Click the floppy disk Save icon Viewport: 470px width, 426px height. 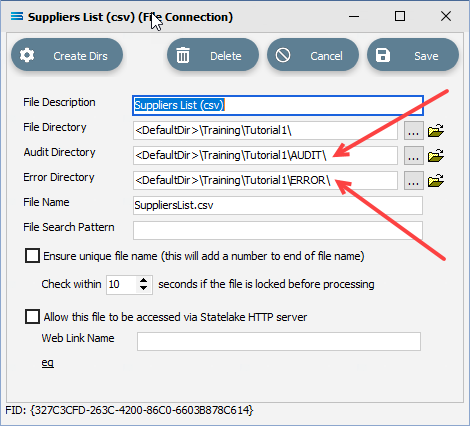click(383, 55)
